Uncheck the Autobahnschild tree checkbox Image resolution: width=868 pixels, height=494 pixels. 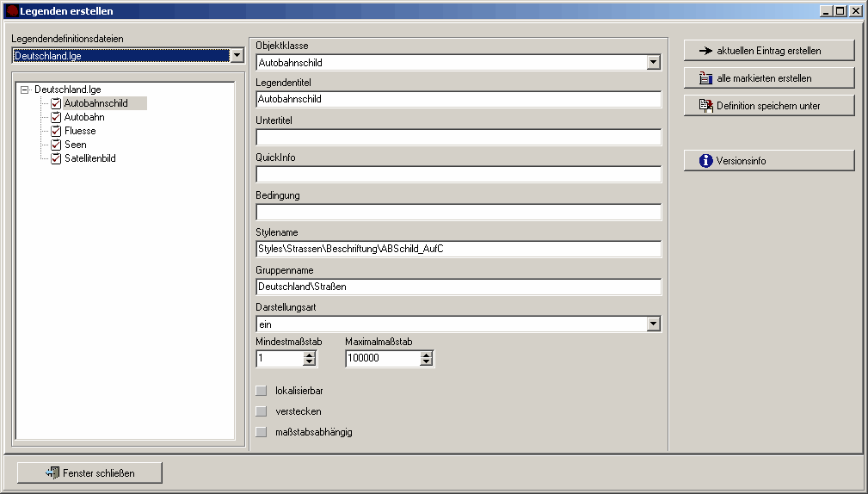(56, 103)
